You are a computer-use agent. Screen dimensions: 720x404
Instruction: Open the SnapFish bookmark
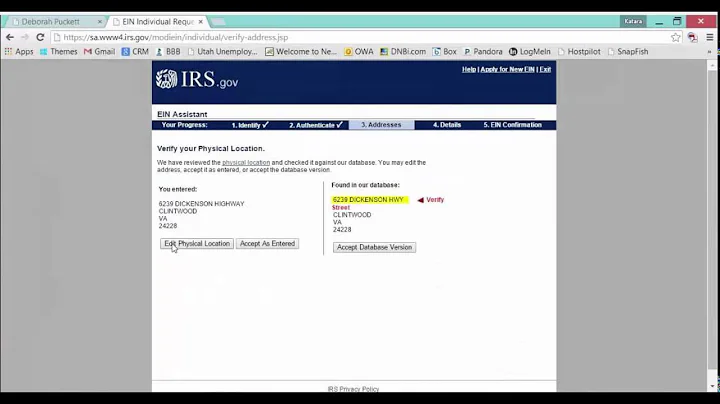pos(628,52)
